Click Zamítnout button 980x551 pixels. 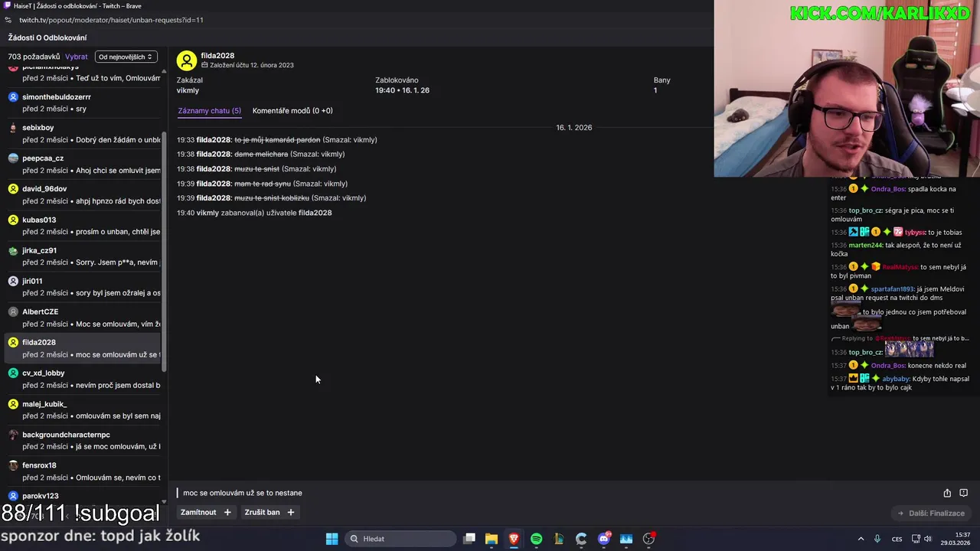(x=198, y=512)
